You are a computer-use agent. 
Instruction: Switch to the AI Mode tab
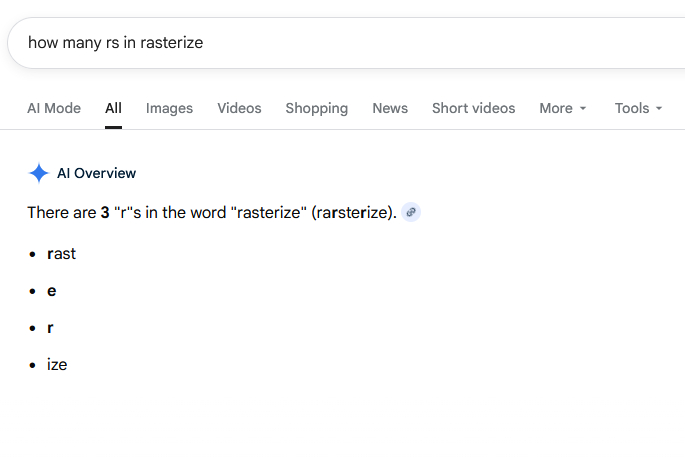[54, 108]
